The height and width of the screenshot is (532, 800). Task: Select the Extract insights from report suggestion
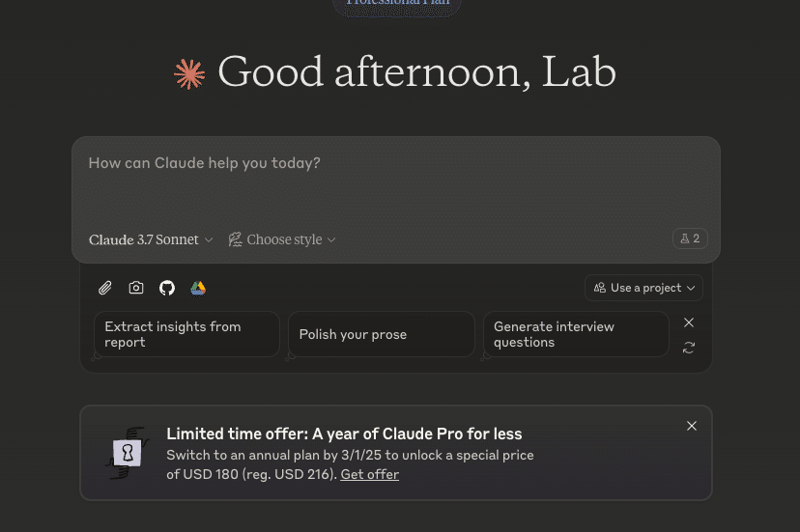[x=186, y=334]
